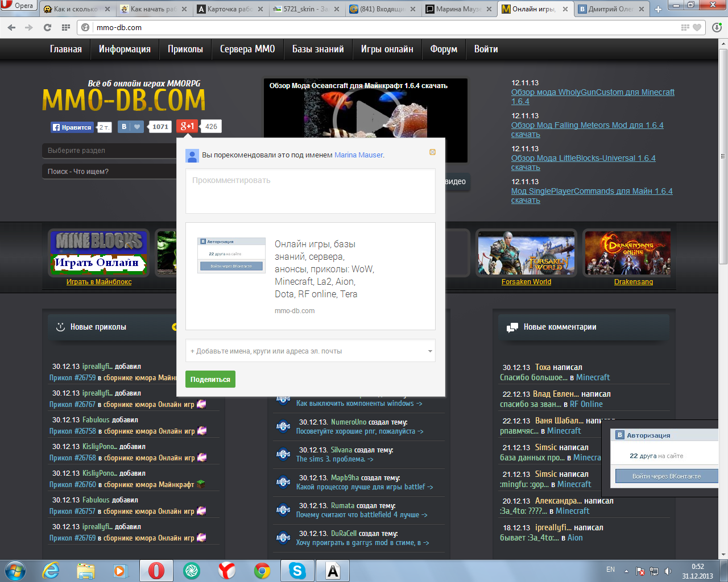Click the network tray icon

pos(655,571)
